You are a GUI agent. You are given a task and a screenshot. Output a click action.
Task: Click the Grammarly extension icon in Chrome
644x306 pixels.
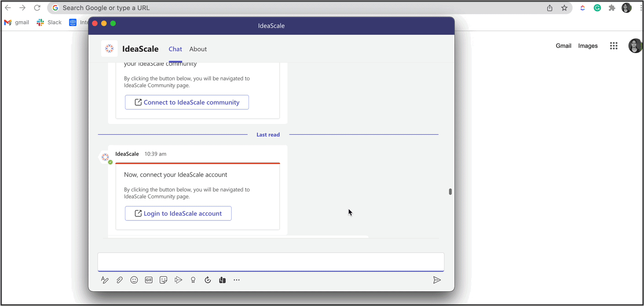point(597,8)
